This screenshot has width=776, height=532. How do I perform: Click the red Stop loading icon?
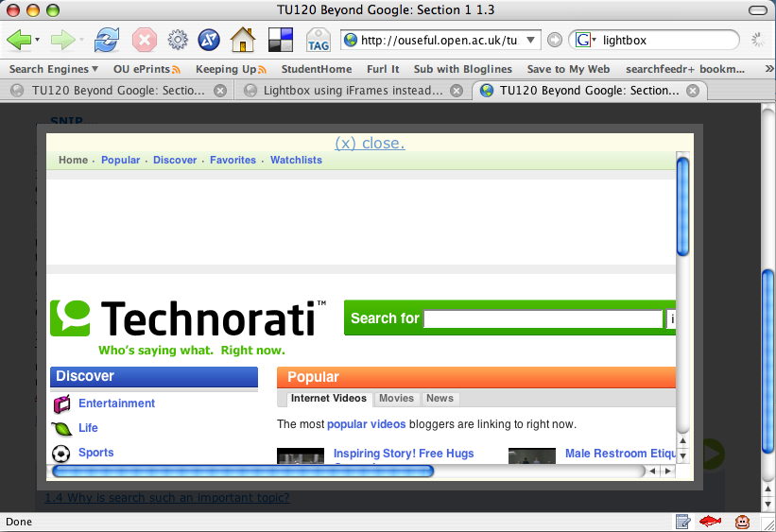pos(144,40)
